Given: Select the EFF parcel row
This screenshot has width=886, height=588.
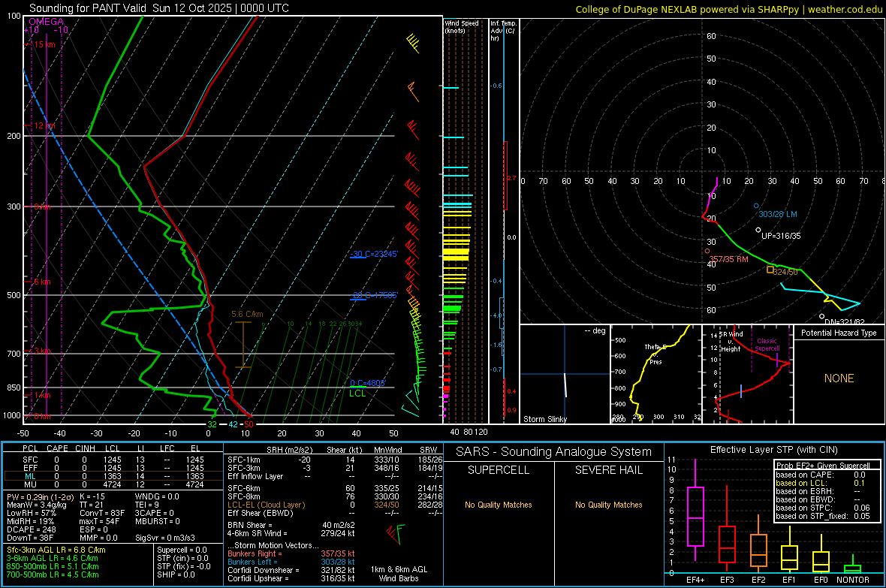Looking at the screenshot, I should (x=113, y=468).
